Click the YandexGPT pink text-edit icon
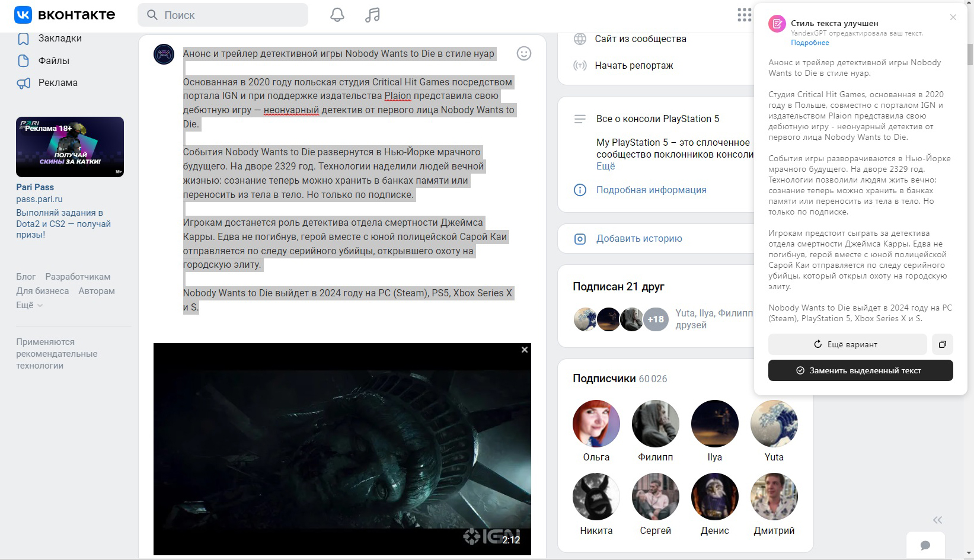Viewport: 974px width, 560px height. pos(777,24)
